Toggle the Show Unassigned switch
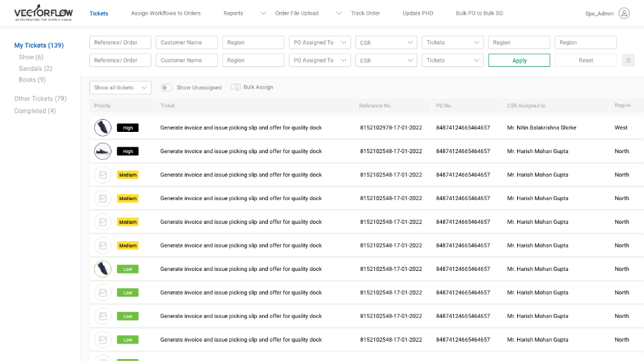This screenshot has width=644, height=361. click(166, 88)
